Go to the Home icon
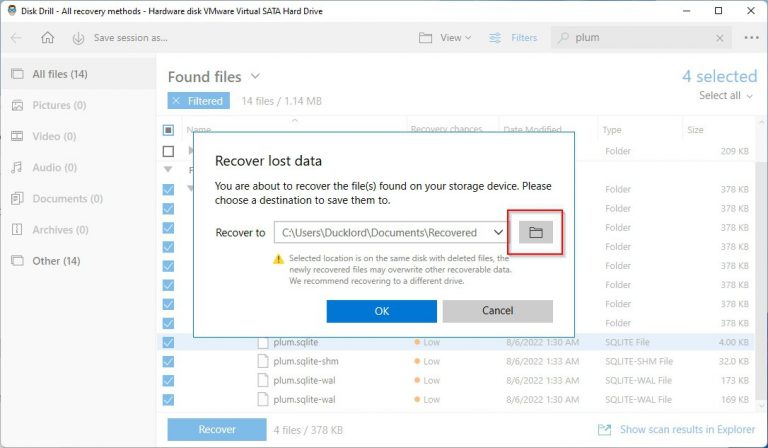768x448 pixels. (48, 38)
